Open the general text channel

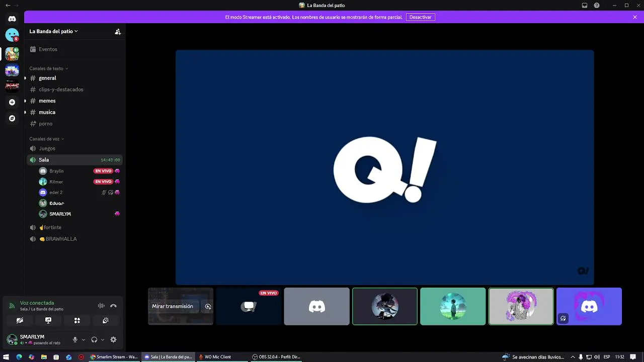(x=74, y=78)
